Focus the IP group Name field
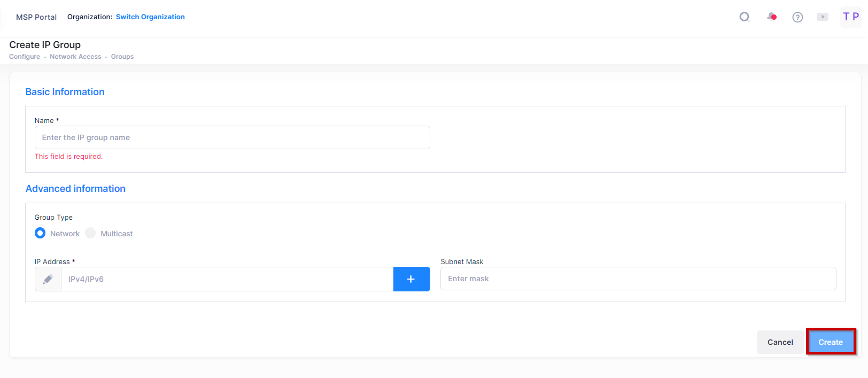Image resolution: width=868 pixels, height=378 pixels. click(x=232, y=137)
